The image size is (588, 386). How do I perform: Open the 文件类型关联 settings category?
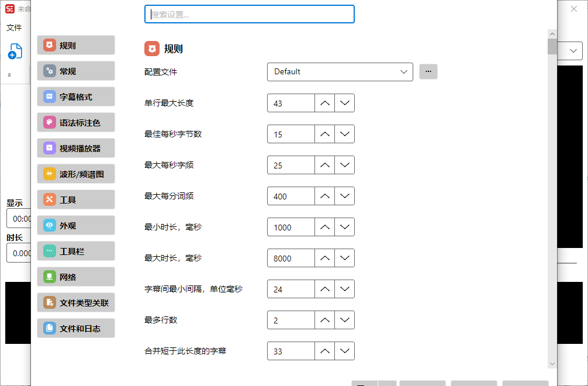click(76, 303)
